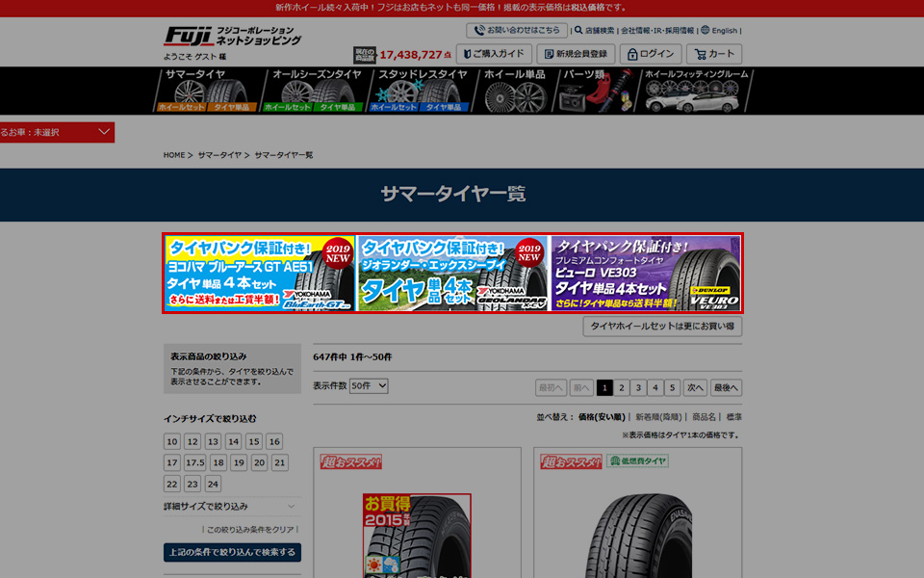This screenshot has height=578, width=924.
Task: Filter by inch size 10
Action: pos(172,442)
